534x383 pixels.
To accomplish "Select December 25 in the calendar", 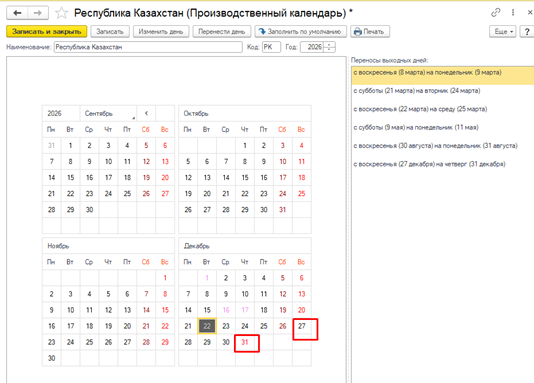I will 264,326.
